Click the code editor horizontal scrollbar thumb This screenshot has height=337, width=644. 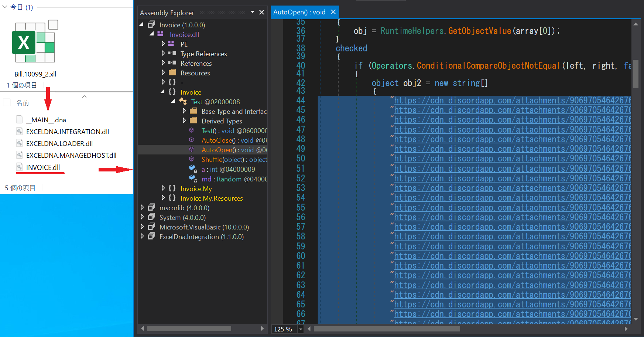387,329
